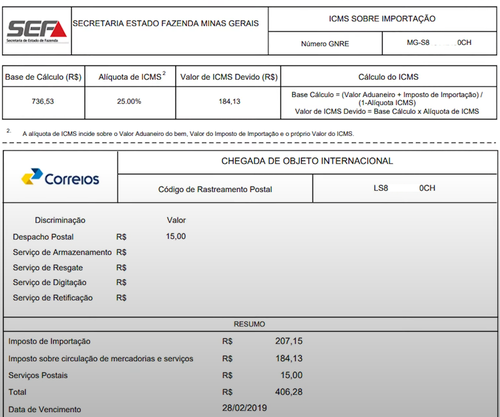Select the tracking code LS8 0CH
Screen dimensions: 500x417
(x=404, y=188)
